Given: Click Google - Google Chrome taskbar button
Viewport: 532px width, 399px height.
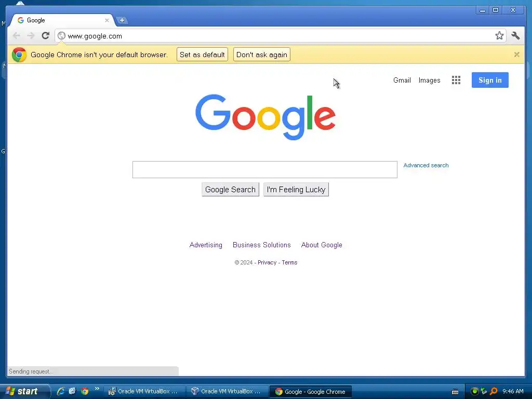Looking at the screenshot, I should (310, 392).
